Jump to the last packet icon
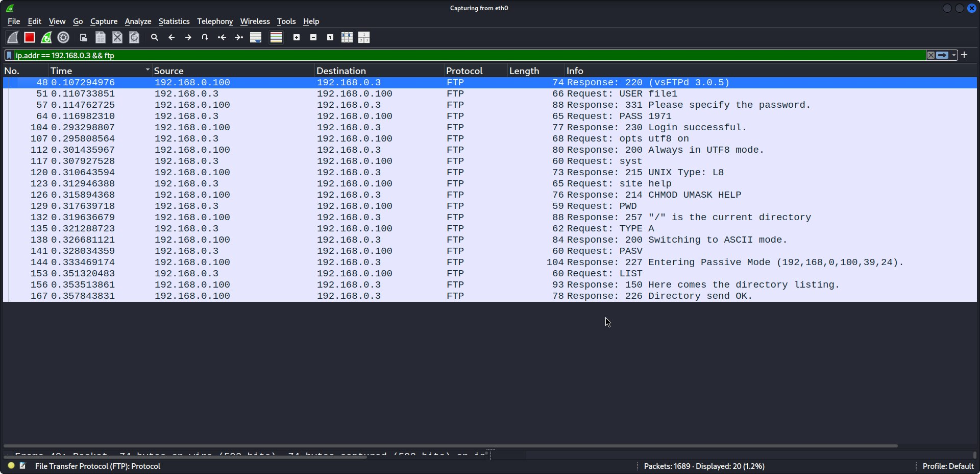Screen dimensions: 980x474 pyautogui.click(x=239, y=37)
